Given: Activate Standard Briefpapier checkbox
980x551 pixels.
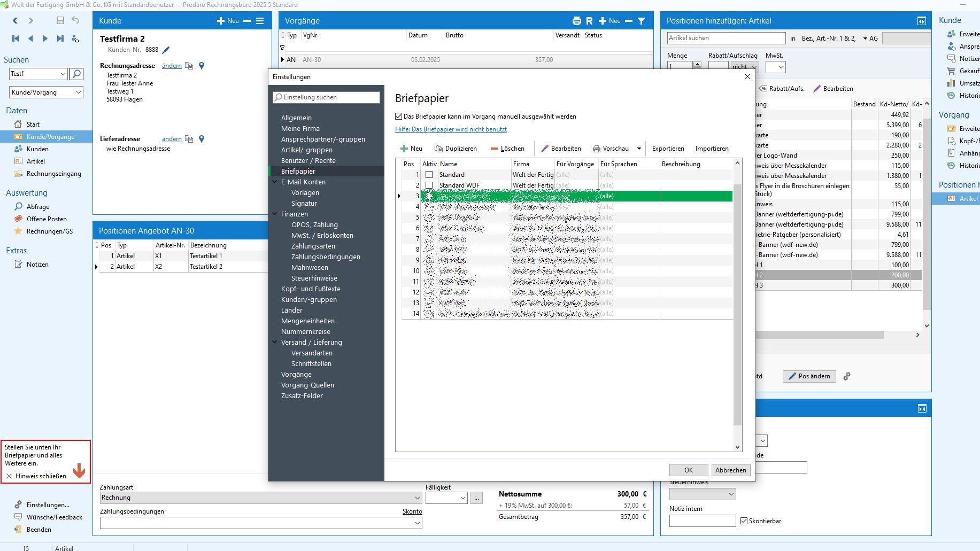Looking at the screenshot, I should [429, 175].
